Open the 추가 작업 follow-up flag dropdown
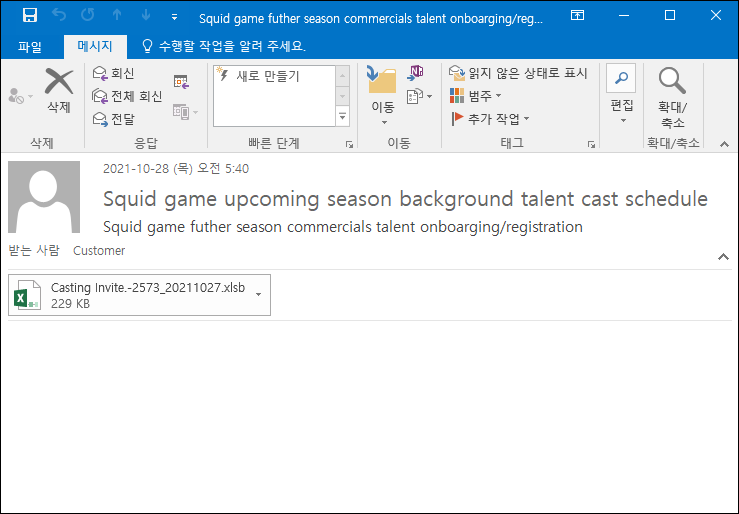739x514 pixels. (490, 119)
